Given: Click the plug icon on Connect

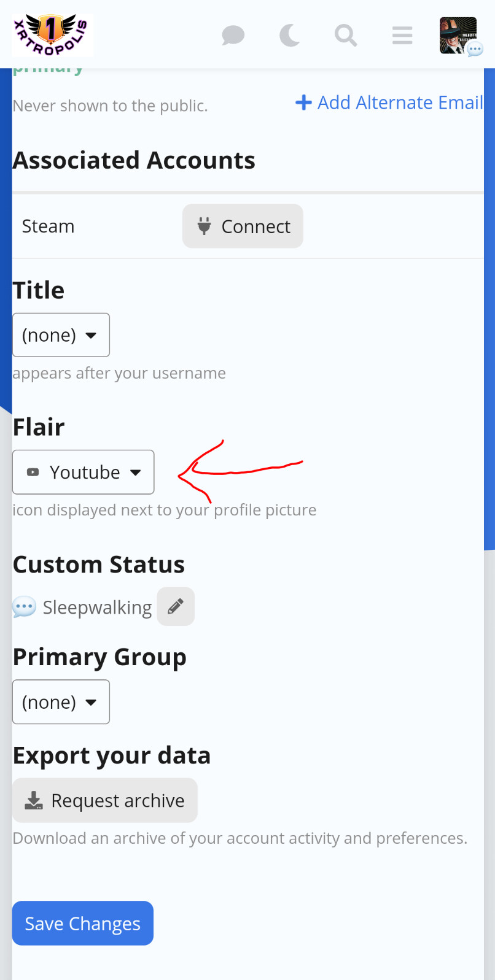Looking at the screenshot, I should click(x=204, y=226).
